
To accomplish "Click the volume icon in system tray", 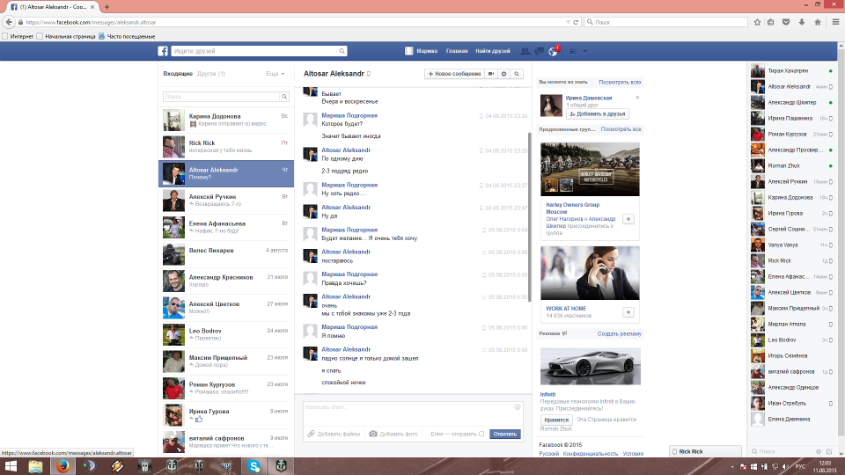I will [x=785, y=466].
